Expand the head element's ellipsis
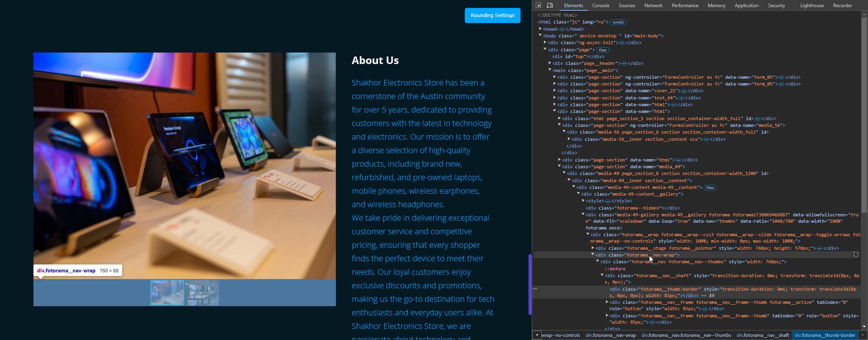The height and width of the screenshot is (340, 868). 562,29
